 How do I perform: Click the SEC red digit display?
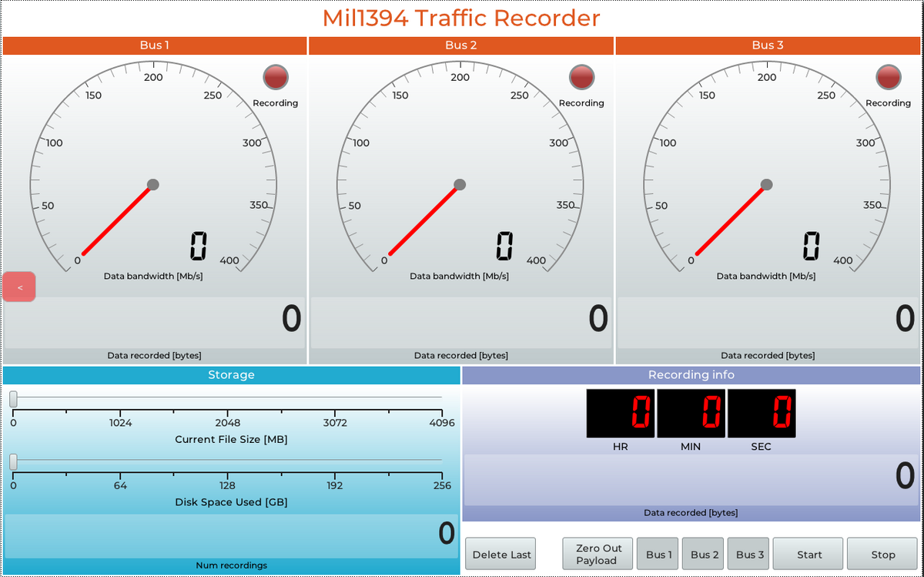pyautogui.click(x=762, y=413)
